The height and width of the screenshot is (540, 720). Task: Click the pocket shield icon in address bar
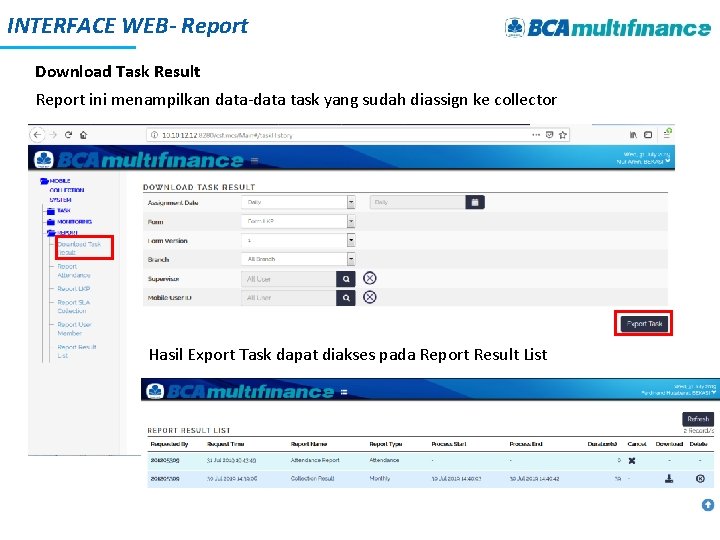tap(549, 135)
